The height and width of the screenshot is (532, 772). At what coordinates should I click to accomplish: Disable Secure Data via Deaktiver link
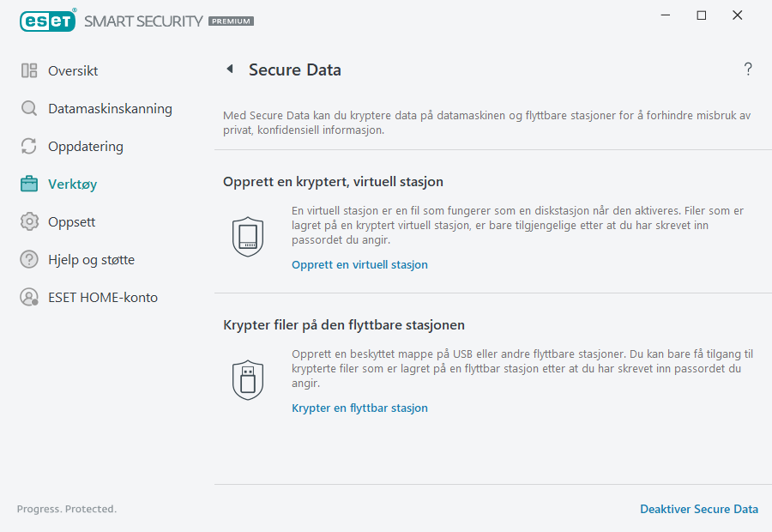(699, 509)
